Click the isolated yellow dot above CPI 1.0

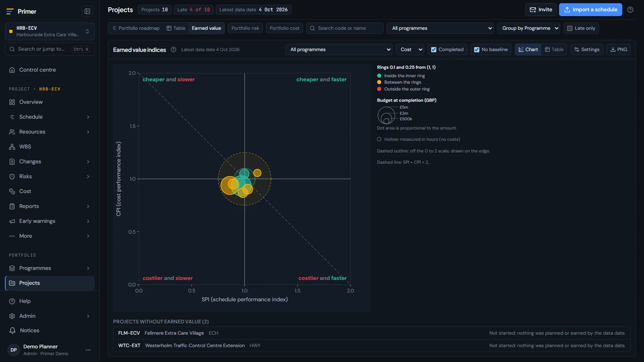257,173
